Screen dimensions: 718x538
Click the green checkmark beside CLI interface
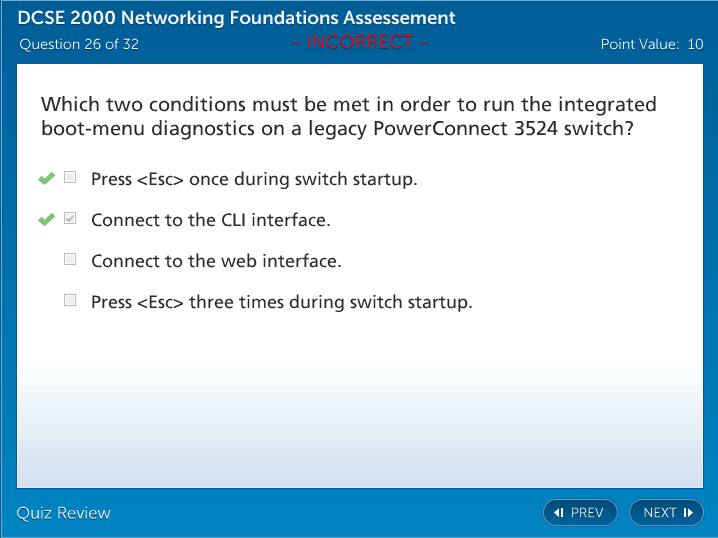coord(46,220)
